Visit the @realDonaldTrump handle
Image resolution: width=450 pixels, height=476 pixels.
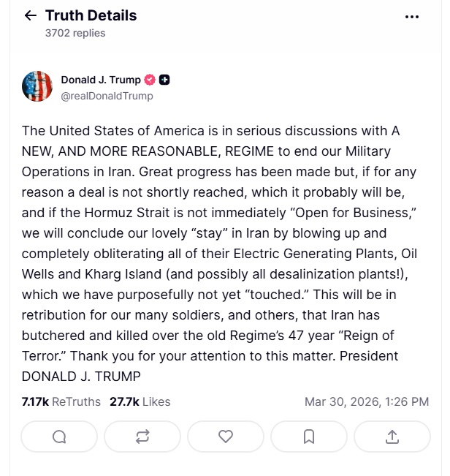click(x=107, y=96)
